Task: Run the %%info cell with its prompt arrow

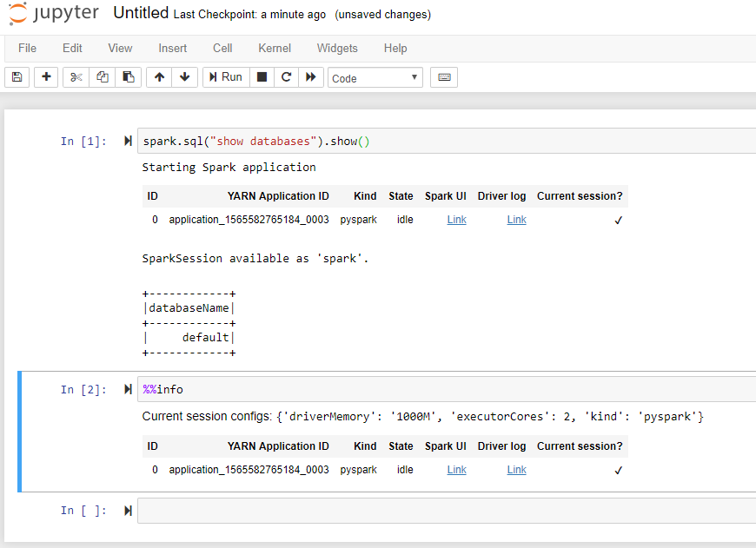Action: [x=127, y=389]
